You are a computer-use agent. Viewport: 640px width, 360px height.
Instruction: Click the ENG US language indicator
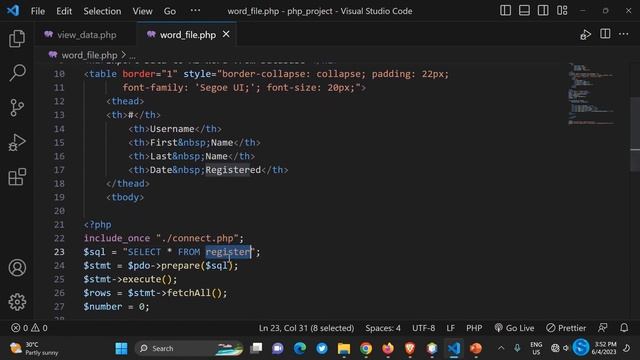536,349
